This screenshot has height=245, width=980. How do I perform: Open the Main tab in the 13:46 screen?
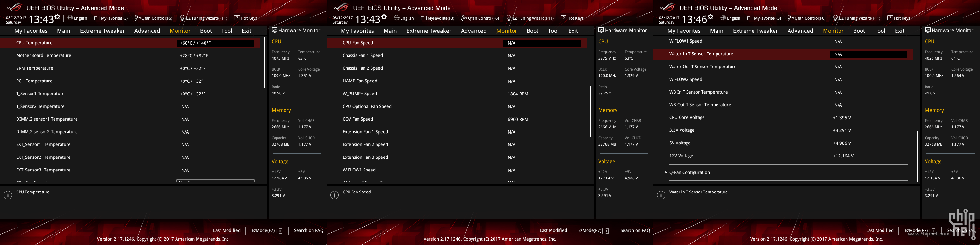717,31
